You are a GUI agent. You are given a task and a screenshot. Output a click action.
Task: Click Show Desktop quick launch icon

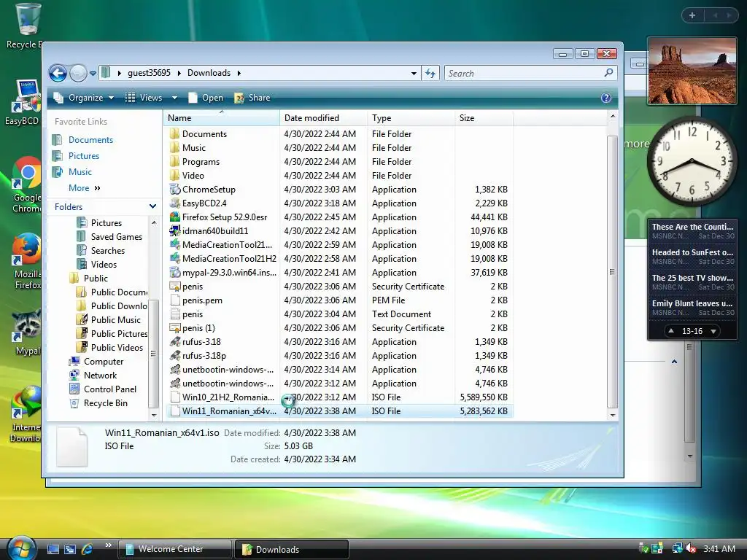pos(53,549)
